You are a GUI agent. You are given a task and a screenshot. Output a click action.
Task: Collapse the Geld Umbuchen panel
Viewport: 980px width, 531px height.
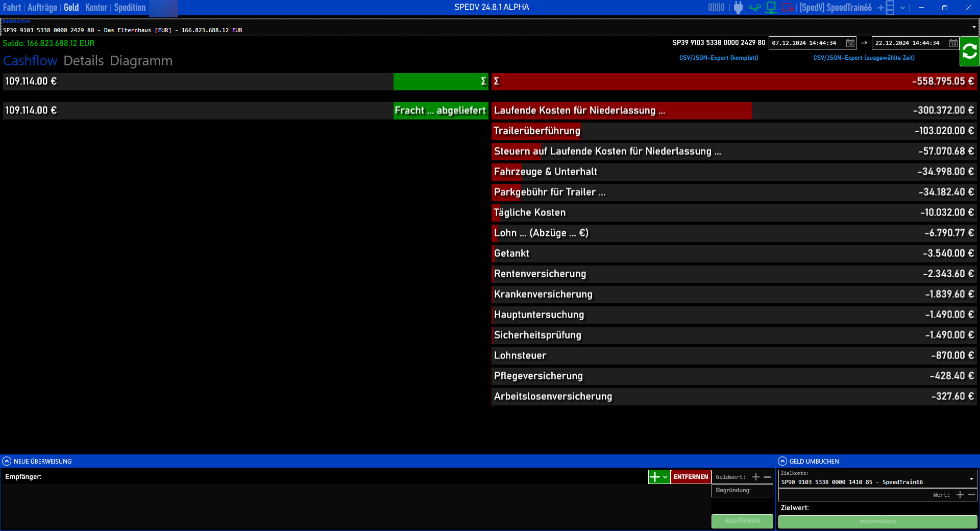tap(782, 461)
